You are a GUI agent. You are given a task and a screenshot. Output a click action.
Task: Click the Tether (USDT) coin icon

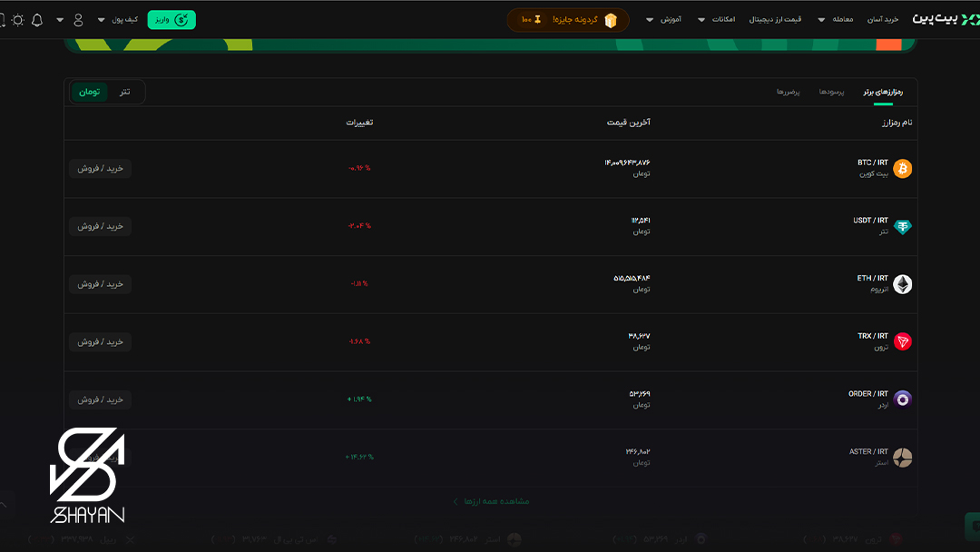click(902, 225)
